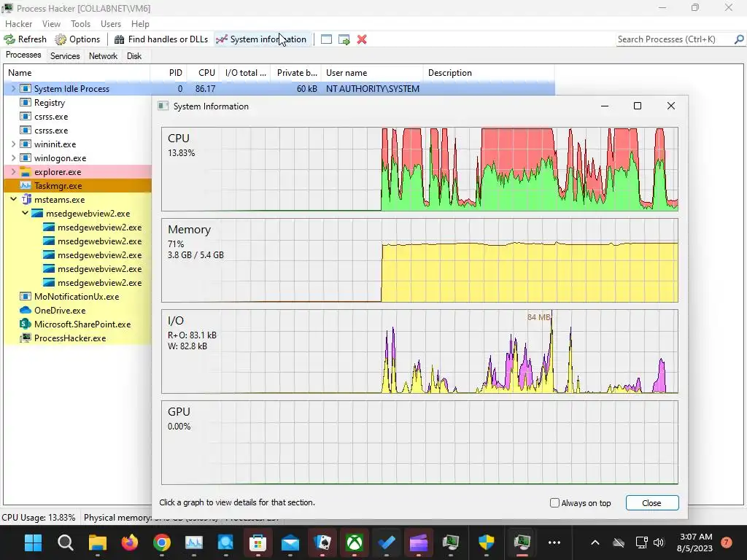Collapse the msteams.exe node

coord(13,199)
